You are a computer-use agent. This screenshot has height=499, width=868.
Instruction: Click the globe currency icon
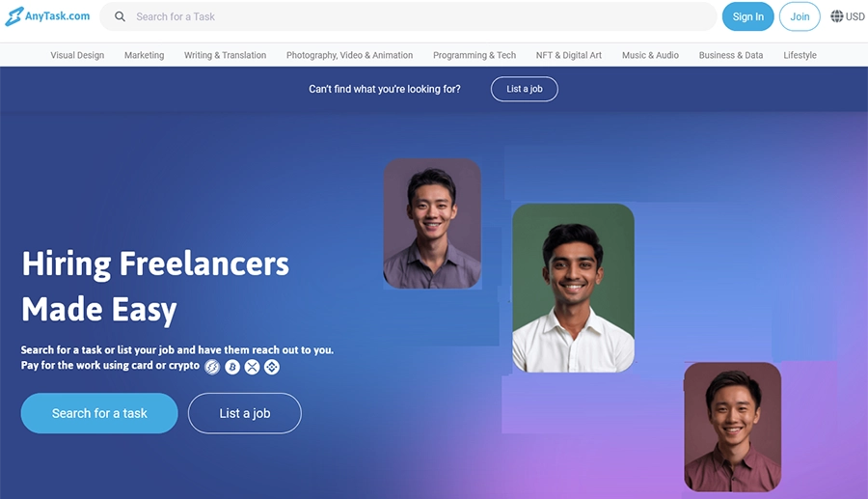click(836, 16)
